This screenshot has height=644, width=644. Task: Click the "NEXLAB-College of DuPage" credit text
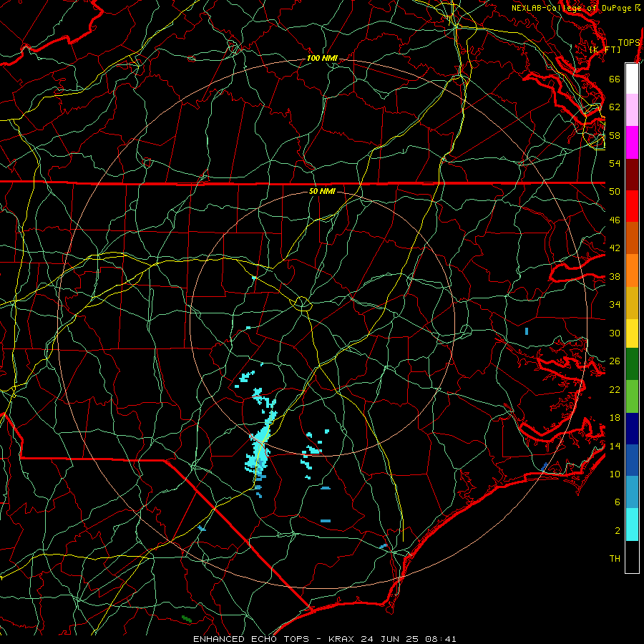tap(571, 8)
